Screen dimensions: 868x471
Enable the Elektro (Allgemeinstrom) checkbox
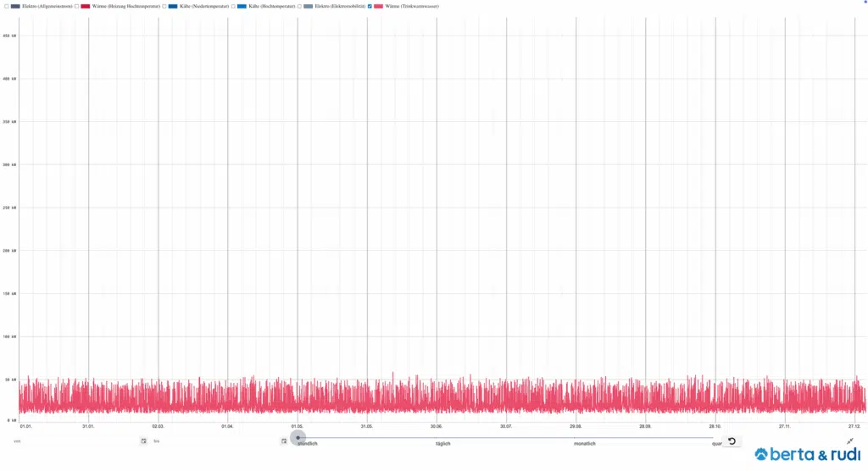6,6
